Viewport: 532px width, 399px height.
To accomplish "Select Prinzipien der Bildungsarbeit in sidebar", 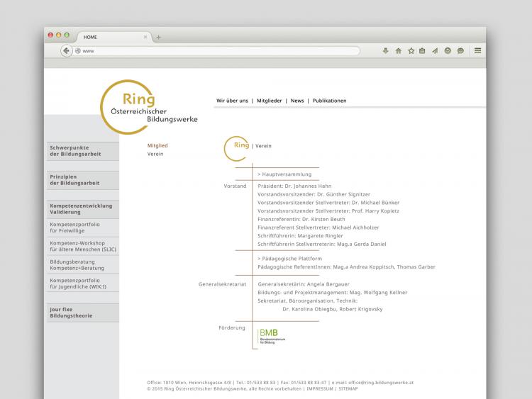I will click(83, 180).
